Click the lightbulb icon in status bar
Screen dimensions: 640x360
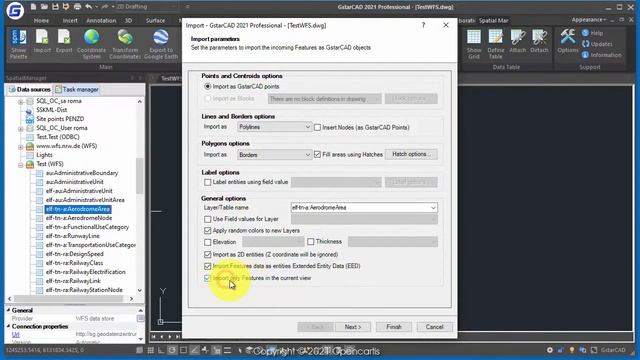[572, 350]
